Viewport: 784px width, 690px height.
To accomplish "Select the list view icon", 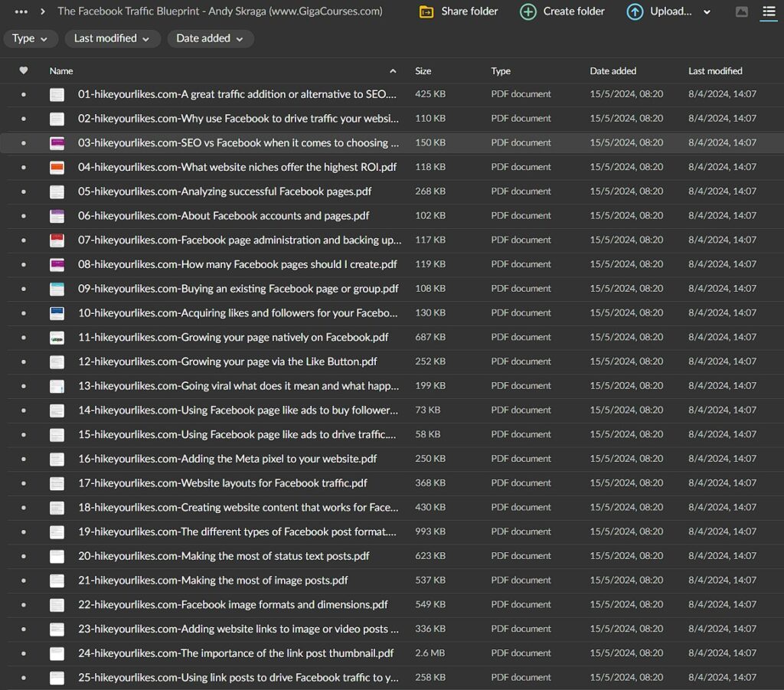I will pyautogui.click(x=768, y=11).
